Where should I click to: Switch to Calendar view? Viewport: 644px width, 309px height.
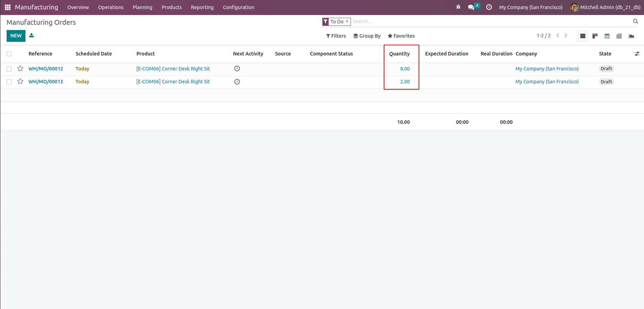tap(607, 36)
